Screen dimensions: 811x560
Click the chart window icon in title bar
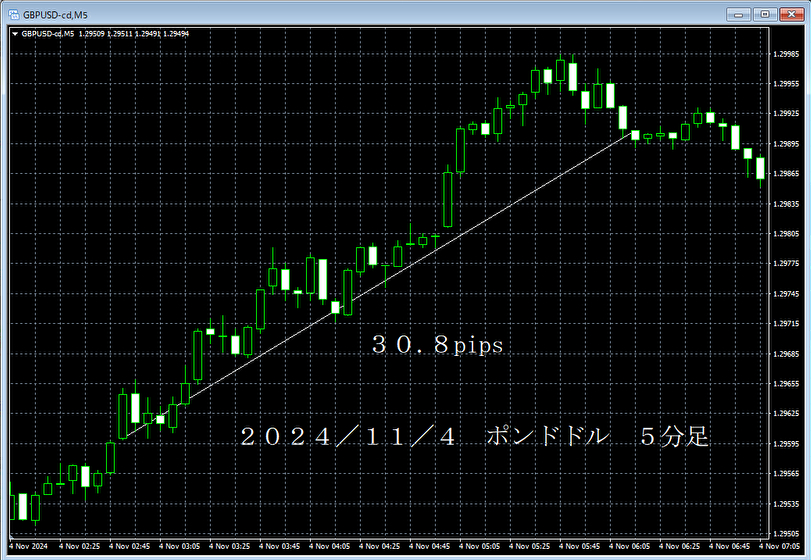tap(14, 14)
